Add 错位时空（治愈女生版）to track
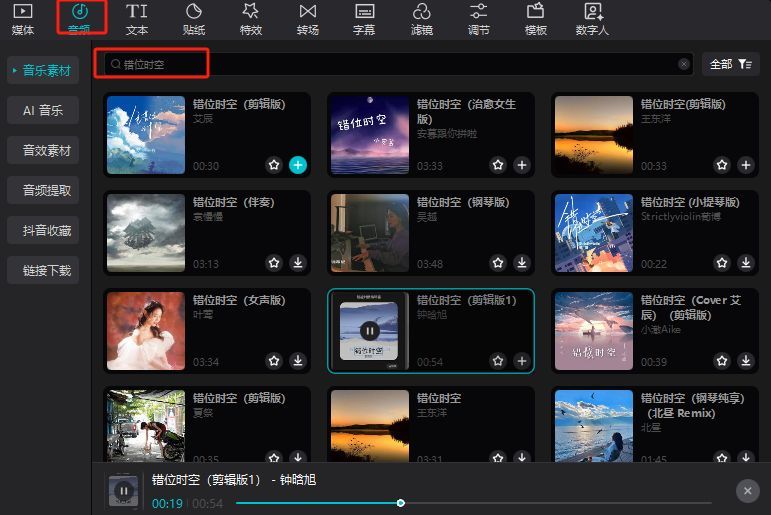 click(522, 165)
